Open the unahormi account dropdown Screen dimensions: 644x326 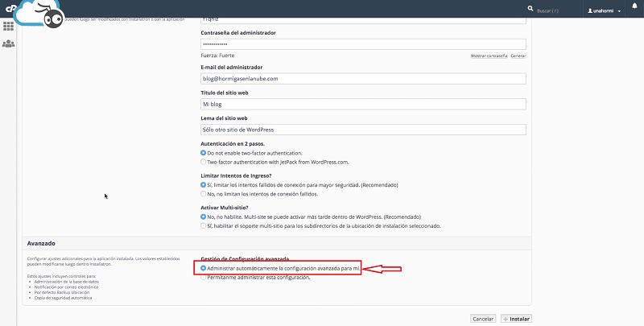pos(605,11)
